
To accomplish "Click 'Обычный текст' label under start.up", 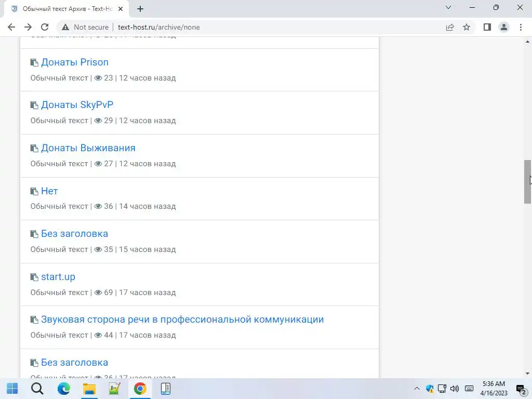I will [59, 292].
